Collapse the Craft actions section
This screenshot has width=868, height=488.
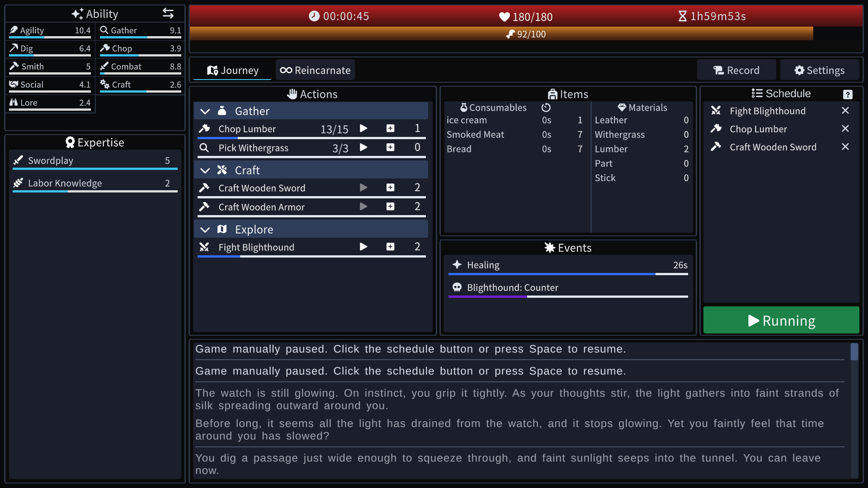tap(205, 170)
